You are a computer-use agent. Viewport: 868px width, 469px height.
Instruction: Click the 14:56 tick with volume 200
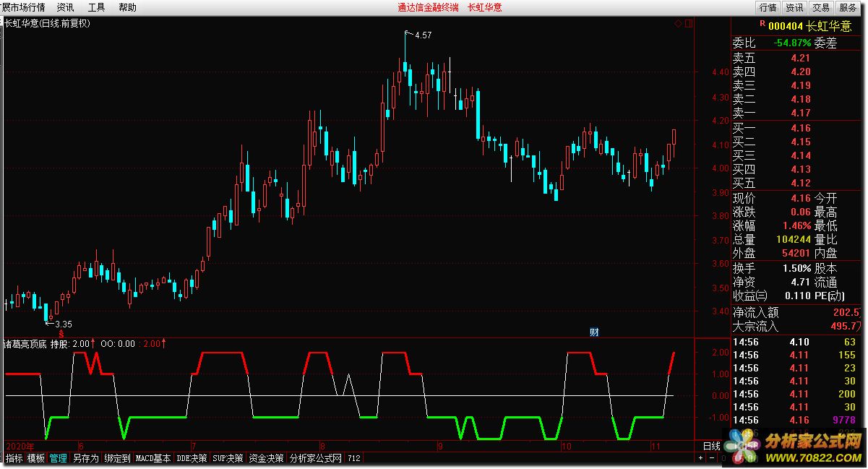(x=796, y=394)
